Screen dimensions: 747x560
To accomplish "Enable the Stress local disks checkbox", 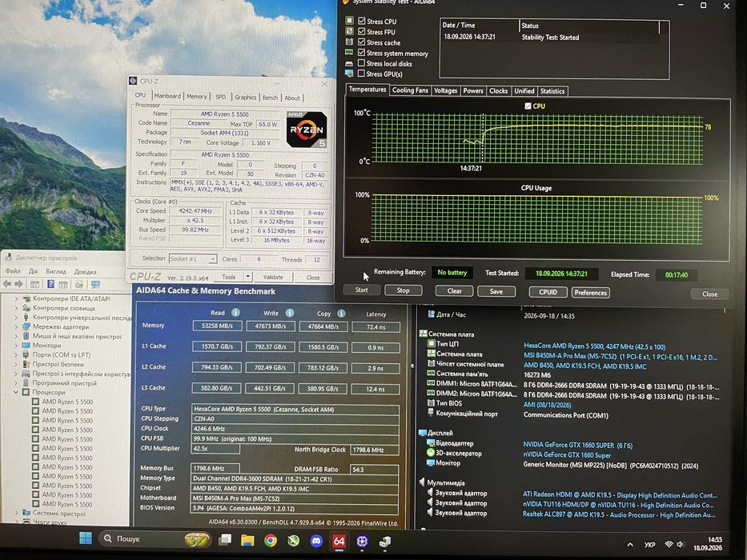I will (362, 63).
